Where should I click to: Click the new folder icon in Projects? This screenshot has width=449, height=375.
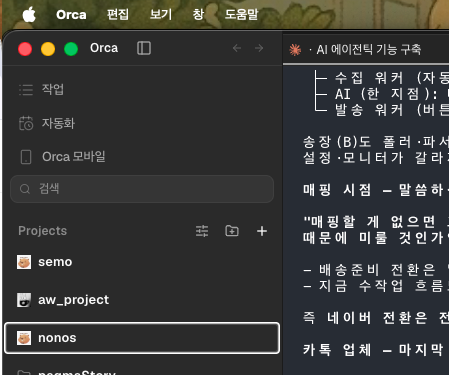click(232, 231)
